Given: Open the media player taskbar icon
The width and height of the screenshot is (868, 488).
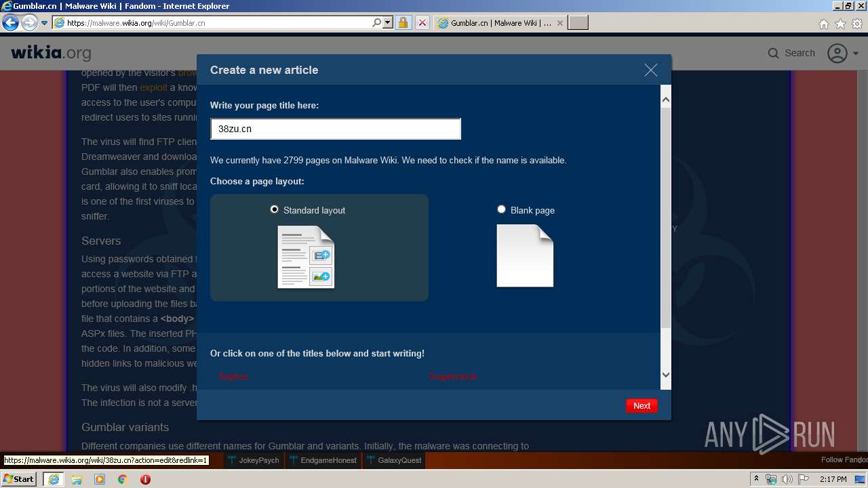Looking at the screenshot, I should 100,479.
